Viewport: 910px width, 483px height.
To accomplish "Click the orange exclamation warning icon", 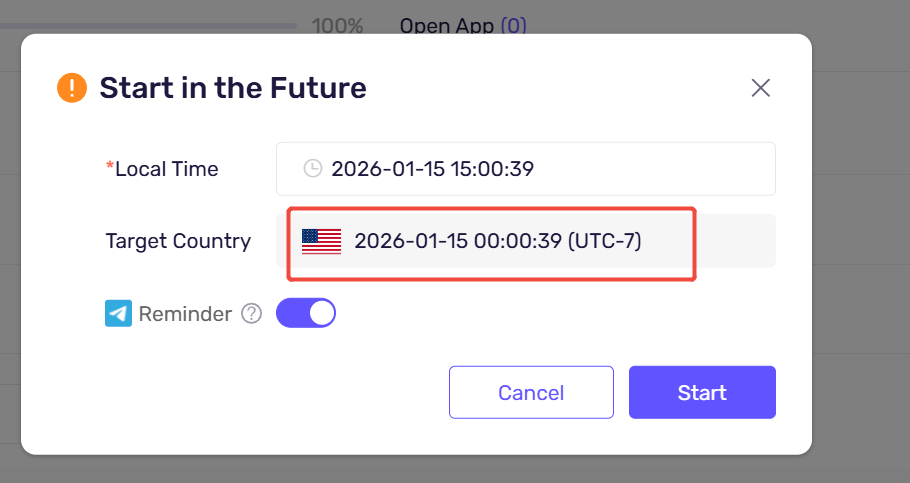I will point(73,88).
